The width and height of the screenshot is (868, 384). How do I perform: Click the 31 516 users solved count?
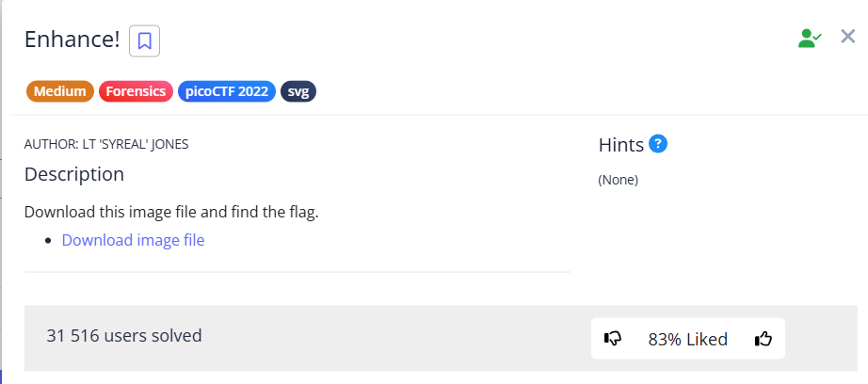124,335
